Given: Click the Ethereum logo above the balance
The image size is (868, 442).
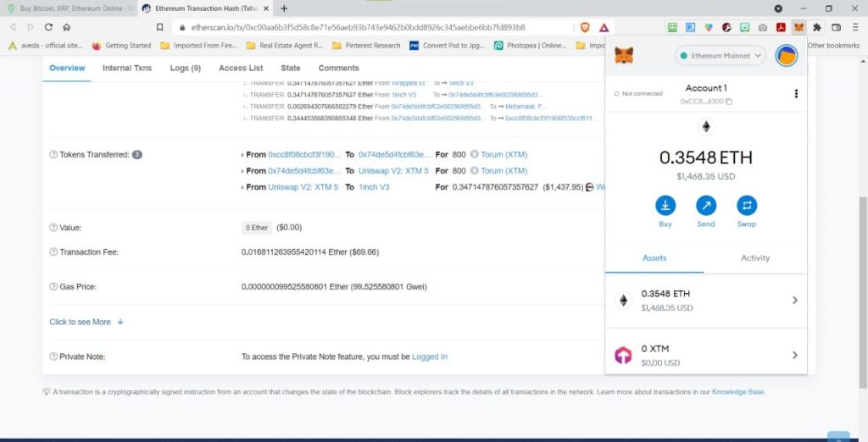Looking at the screenshot, I should point(705,127).
